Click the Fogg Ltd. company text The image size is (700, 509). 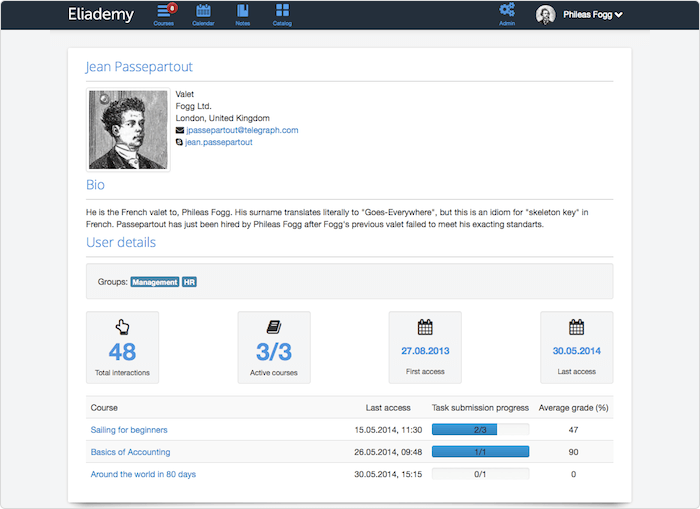pyautogui.click(x=193, y=106)
